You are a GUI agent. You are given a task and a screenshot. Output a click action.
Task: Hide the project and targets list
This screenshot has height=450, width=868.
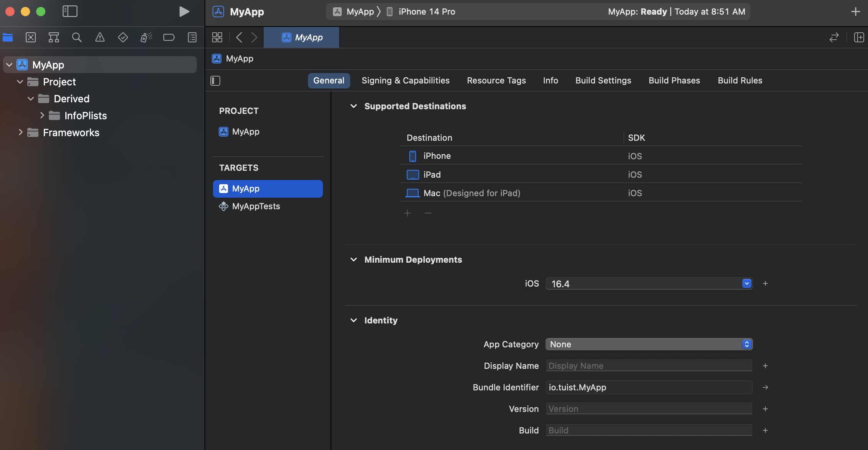coord(215,81)
